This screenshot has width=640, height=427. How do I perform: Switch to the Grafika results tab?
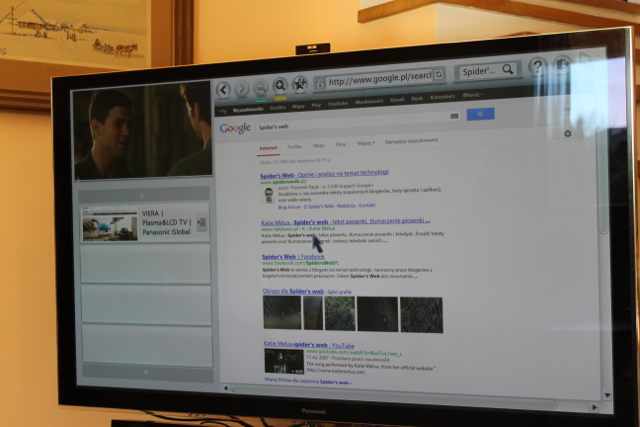click(x=294, y=147)
